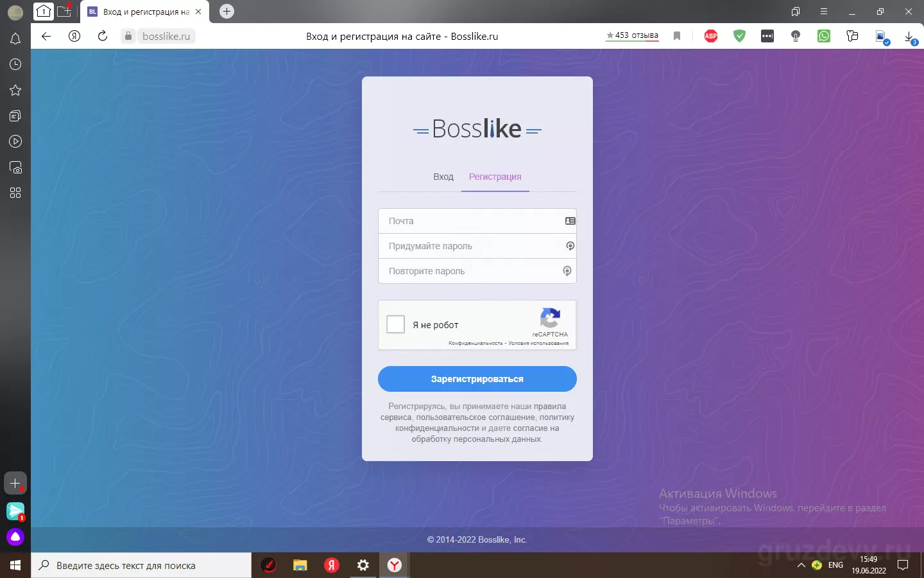Open the Windows Start menu
This screenshot has width=924, height=578.
tap(15, 565)
